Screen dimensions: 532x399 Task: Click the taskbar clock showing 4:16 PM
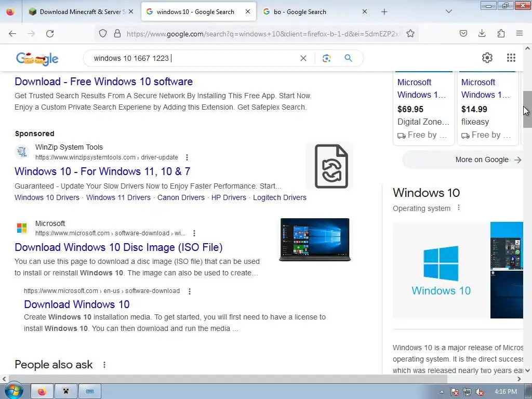pyautogui.click(x=506, y=392)
